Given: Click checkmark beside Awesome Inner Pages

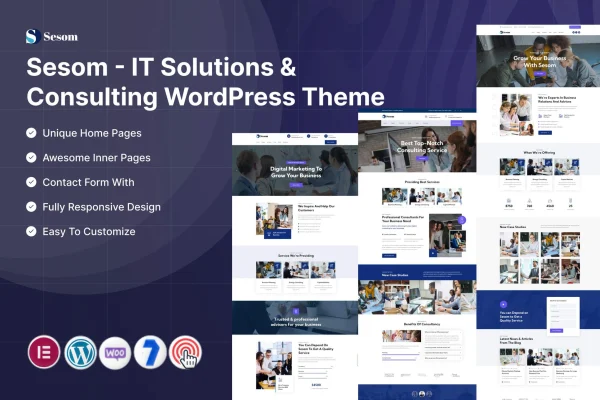Looking at the screenshot, I should [x=31, y=157].
